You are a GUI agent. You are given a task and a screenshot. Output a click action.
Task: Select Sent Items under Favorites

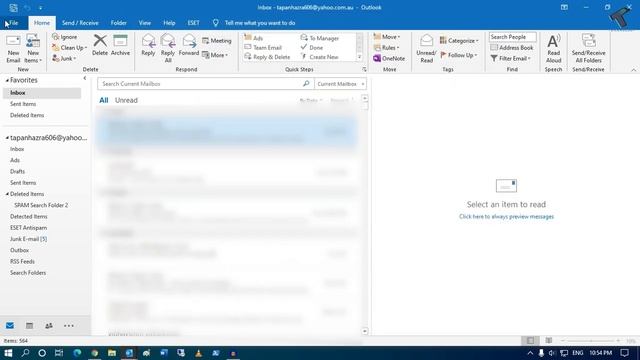tap(23, 104)
